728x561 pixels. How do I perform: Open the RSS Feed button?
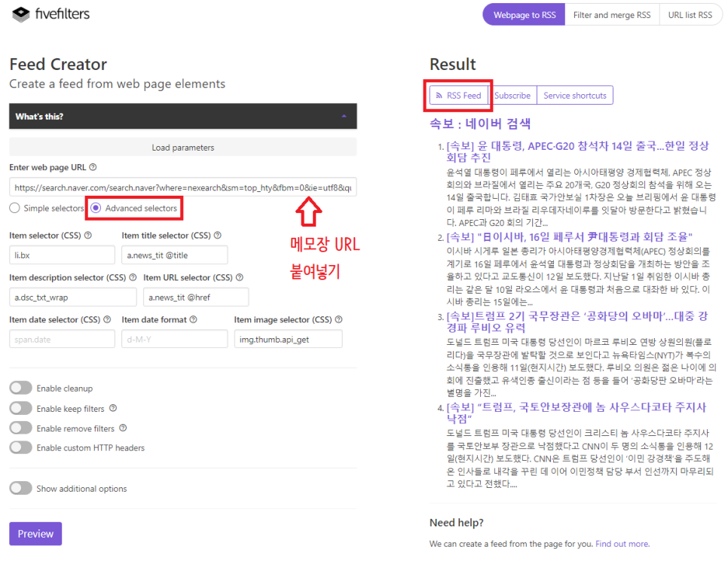459,95
